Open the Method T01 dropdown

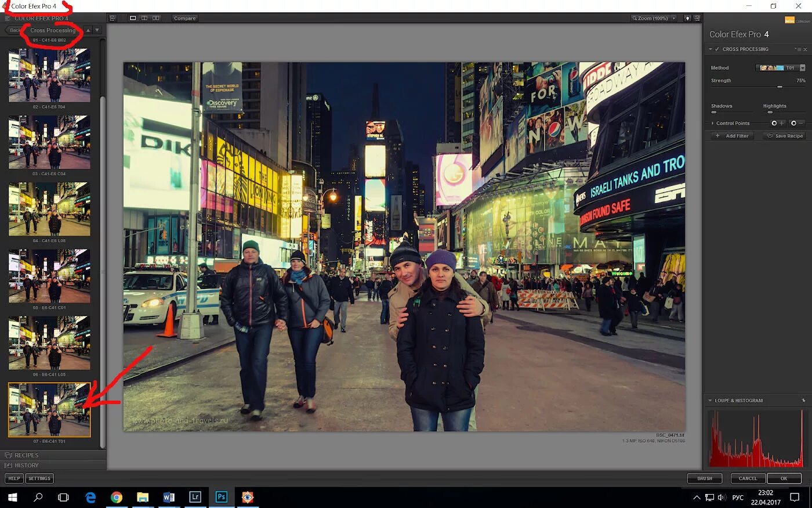(x=781, y=68)
